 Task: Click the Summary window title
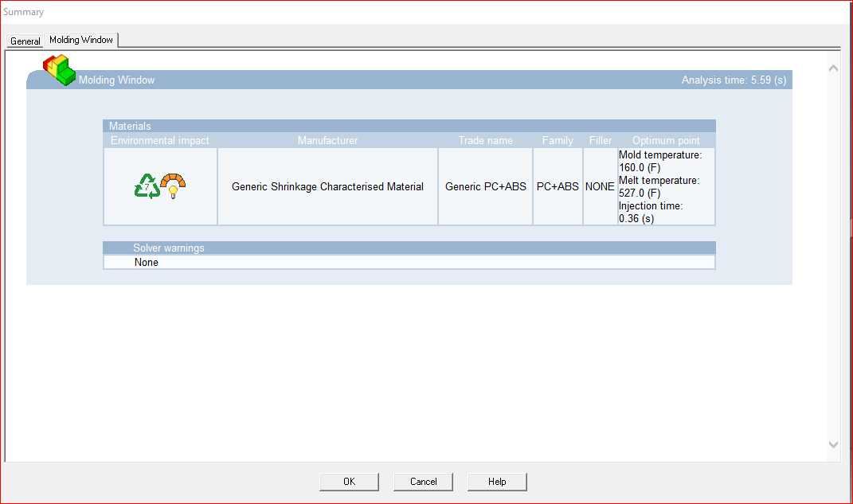tap(23, 12)
